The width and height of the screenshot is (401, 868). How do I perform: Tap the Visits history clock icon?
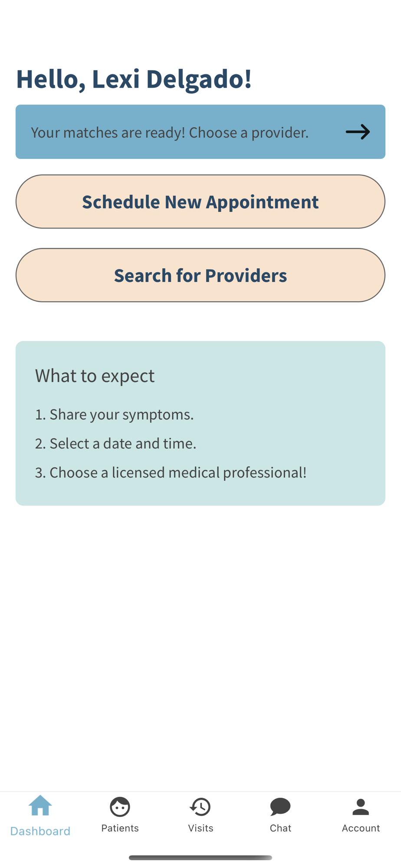pos(200,807)
